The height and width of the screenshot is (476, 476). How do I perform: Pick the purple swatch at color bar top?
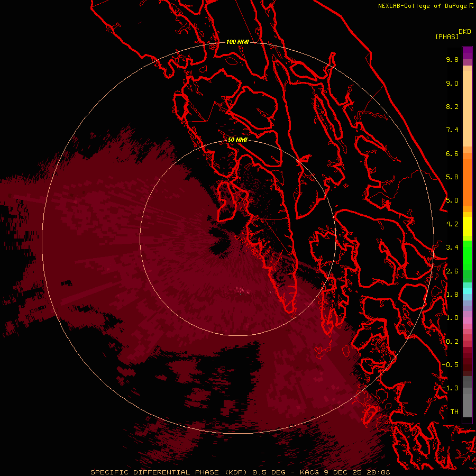[x=467, y=53]
